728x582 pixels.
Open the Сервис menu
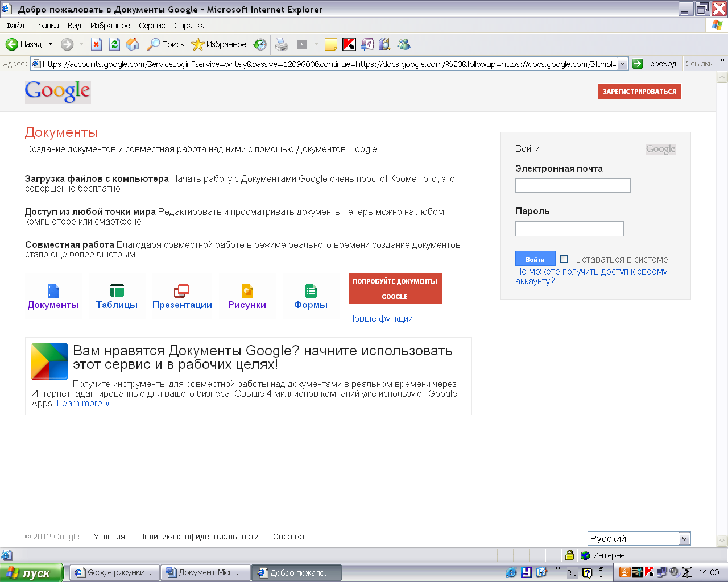point(152,26)
